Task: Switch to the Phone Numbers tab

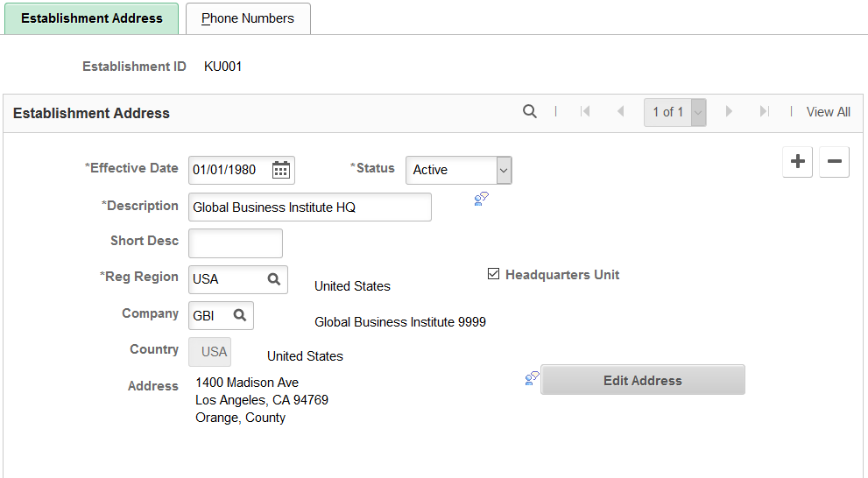Action: [248, 18]
